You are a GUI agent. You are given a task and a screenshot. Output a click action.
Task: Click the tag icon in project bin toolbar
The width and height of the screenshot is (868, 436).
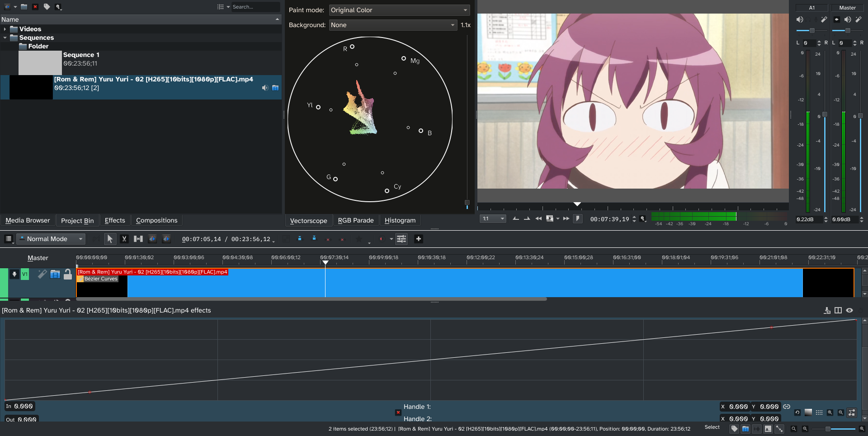(x=47, y=7)
